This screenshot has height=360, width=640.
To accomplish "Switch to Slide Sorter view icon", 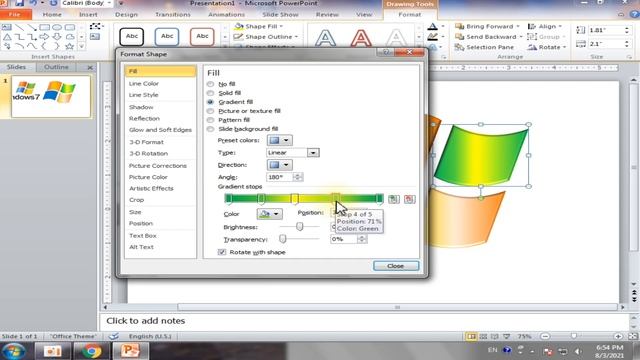I will pos(483,336).
